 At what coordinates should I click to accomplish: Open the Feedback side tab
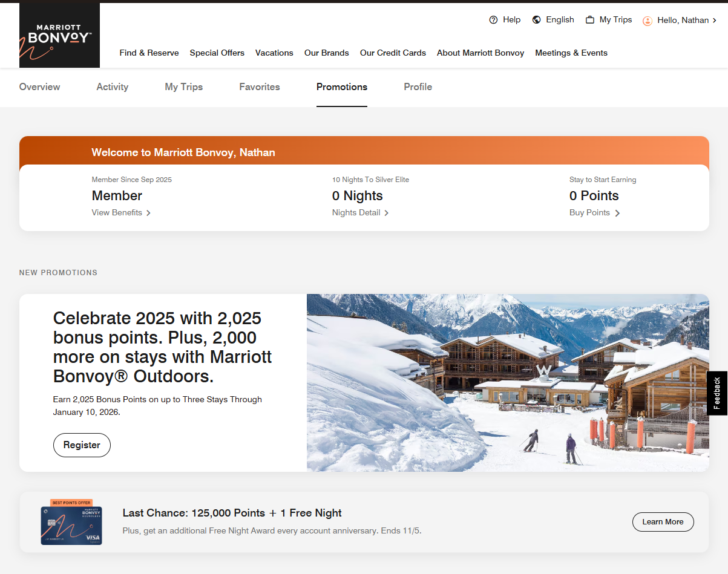[x=717, y=393]
